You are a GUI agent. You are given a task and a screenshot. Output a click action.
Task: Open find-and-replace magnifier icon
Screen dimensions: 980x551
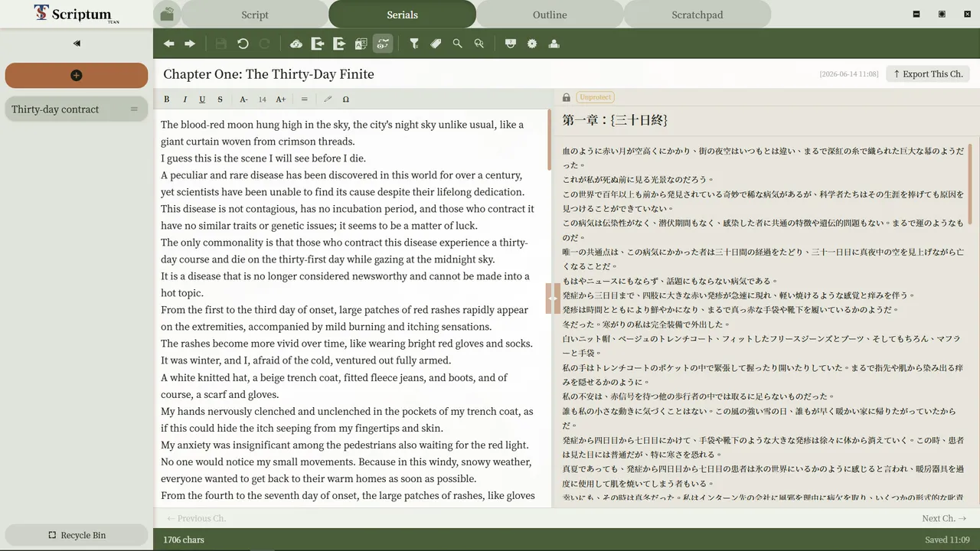[479, 44]
